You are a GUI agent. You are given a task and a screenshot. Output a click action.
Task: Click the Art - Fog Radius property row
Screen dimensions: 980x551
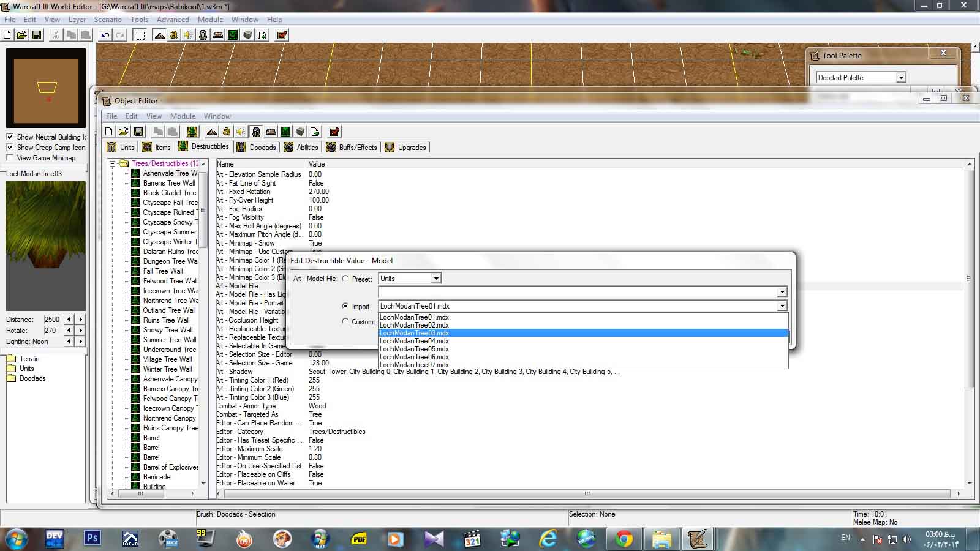tap(590, 209)
